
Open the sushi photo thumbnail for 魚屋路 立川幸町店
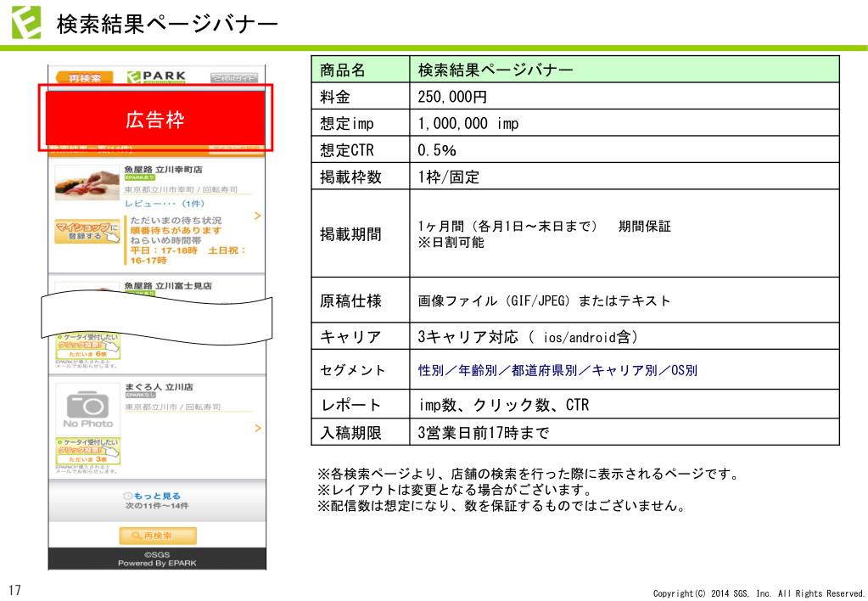[x=87, y=183]
